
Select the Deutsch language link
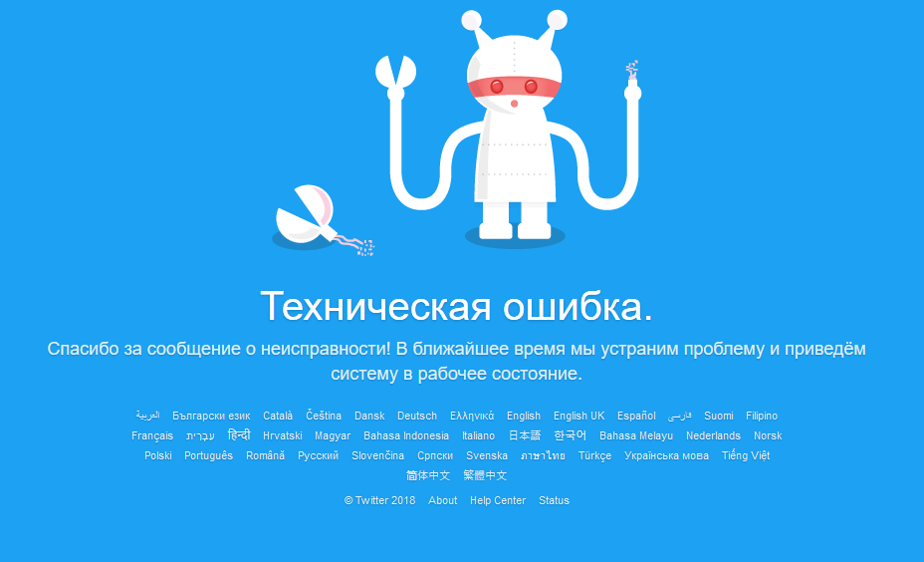point(416,416)
